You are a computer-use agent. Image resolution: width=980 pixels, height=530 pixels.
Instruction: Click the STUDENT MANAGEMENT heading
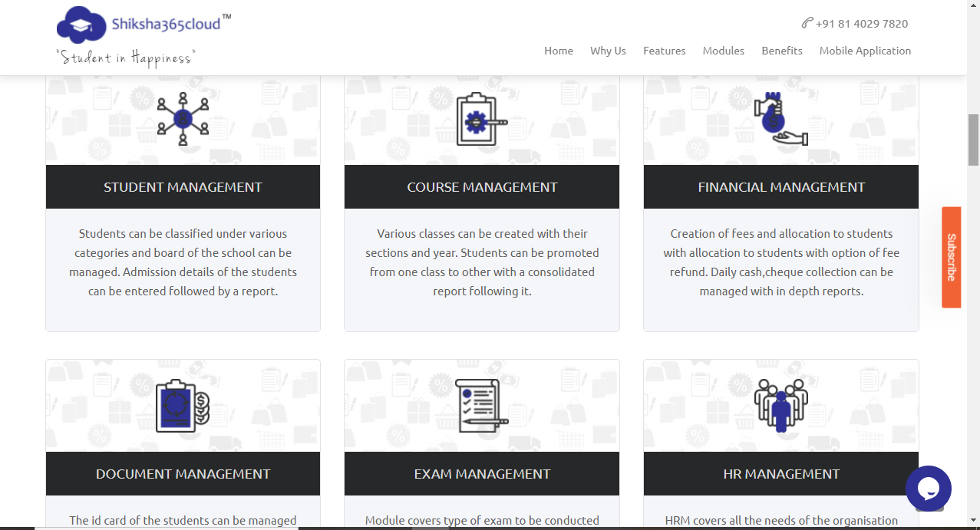pyautogui.click(x=183, y=187)
